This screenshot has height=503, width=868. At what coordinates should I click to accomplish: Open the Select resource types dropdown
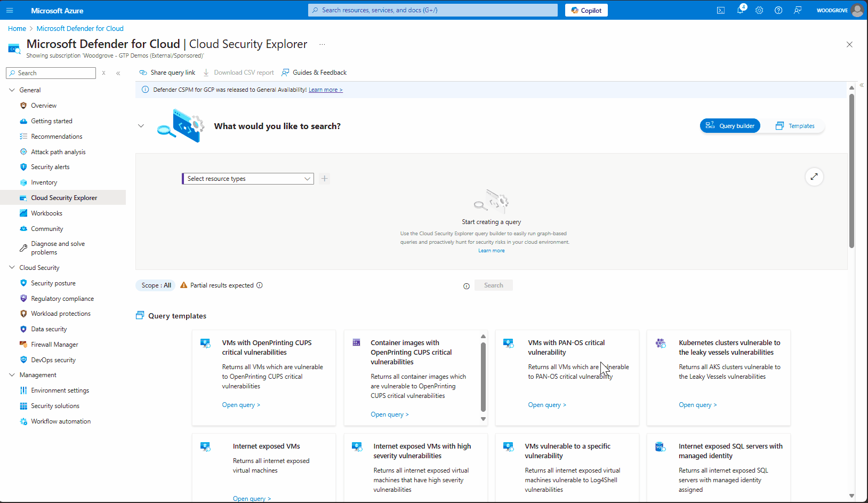click(x=248, y=179)
